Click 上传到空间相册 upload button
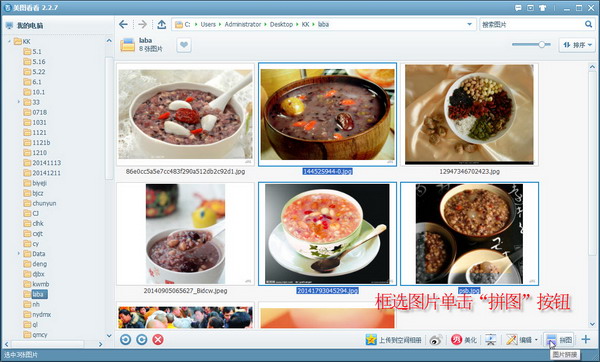The height and width of the screenshot is (362, 600). click(393, 339)
